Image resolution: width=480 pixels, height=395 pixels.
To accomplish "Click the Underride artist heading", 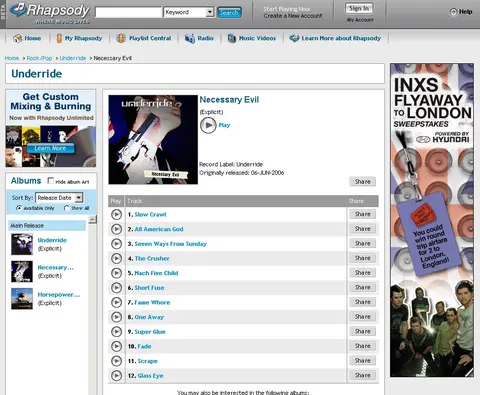I will pyautogui.click(x=37, y=74).
